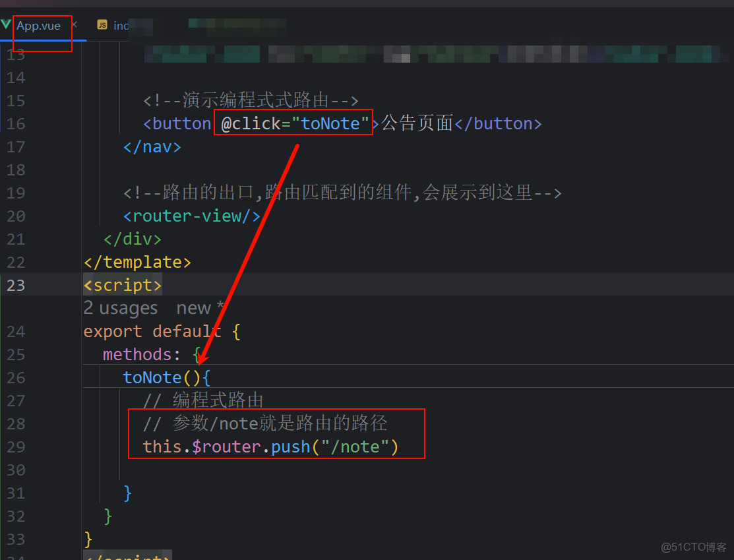Viewport: 734px width, 560px height.
Task: Open the '2 usages' gutter hint above export default
Action: (x=120, y=307)
